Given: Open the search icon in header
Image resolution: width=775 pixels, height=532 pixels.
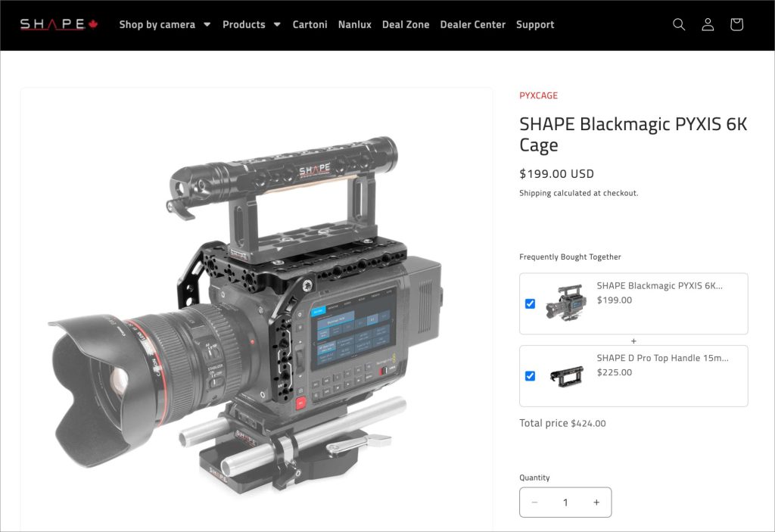Looking at the screenshot, I should pos(679,24).
